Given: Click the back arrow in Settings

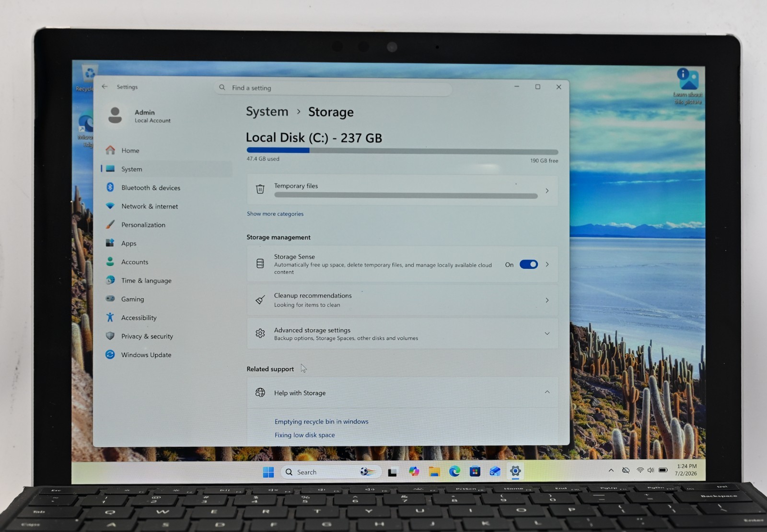Looking at the screenshot, I should pyautogui.click(x=105, y=87).
